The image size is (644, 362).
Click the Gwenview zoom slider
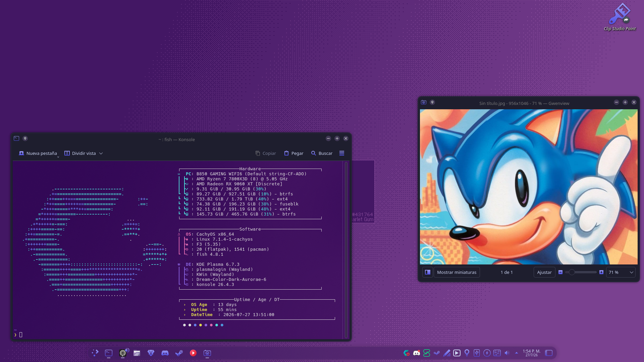point(581,272)
